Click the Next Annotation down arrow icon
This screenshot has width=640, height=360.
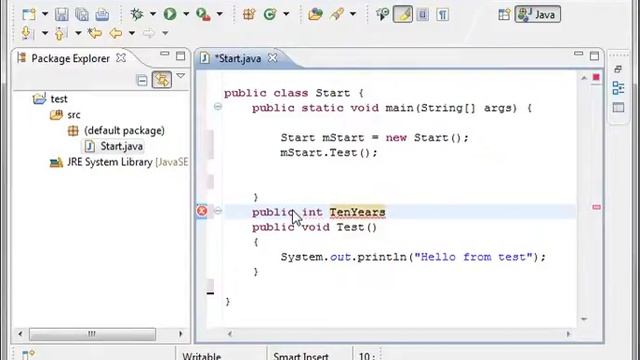pyautogui.click(x=27, y=33)
